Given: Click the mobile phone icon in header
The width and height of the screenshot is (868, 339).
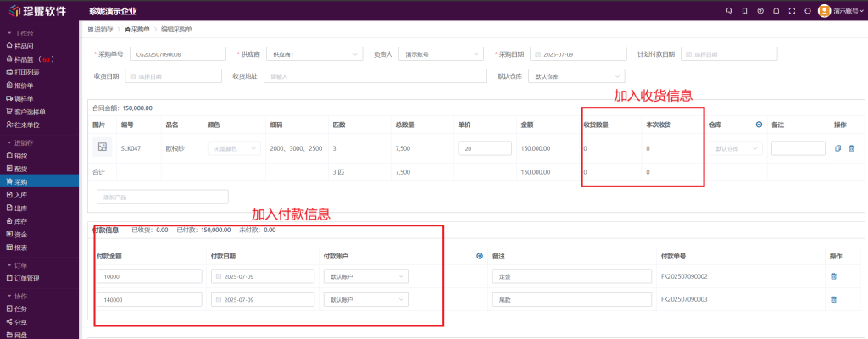Looking at the screenshot, I should click(744, 11).
